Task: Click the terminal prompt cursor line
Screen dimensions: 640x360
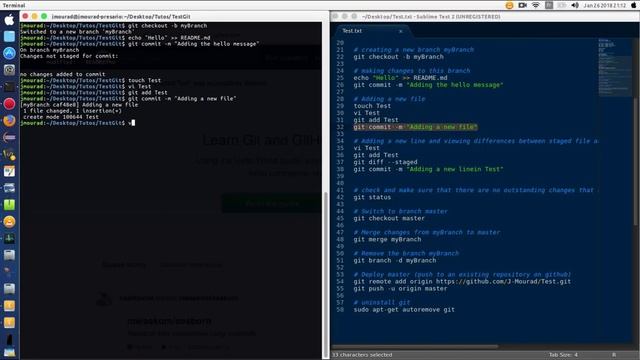Action: click(78, 123)
